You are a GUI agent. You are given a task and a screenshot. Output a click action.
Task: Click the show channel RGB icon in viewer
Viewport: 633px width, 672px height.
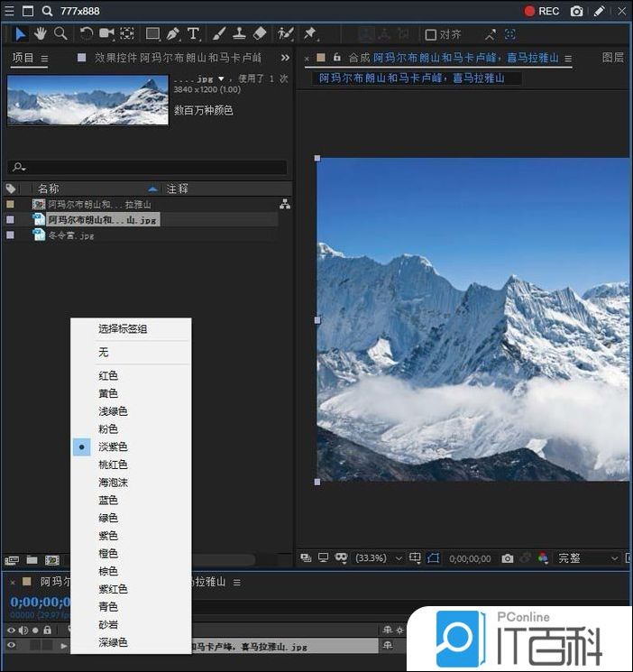pos(543,558)
